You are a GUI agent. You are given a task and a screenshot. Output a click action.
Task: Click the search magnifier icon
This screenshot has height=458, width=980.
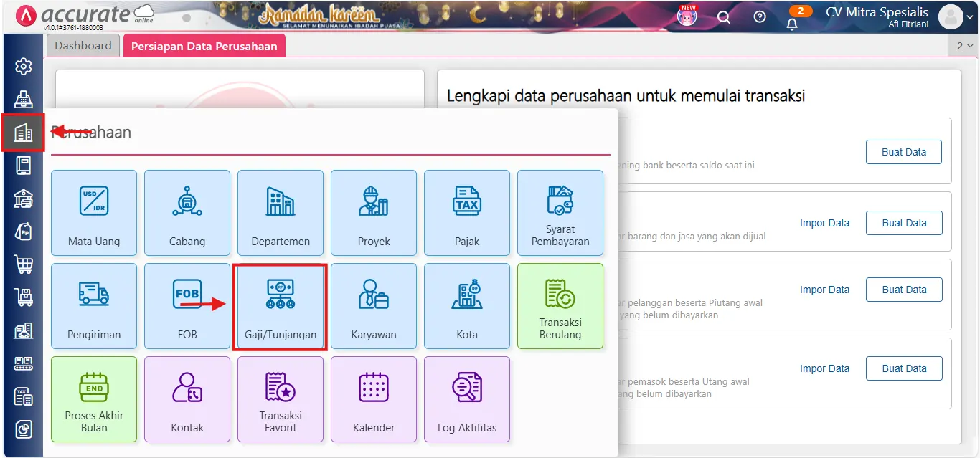click(724, 16)
